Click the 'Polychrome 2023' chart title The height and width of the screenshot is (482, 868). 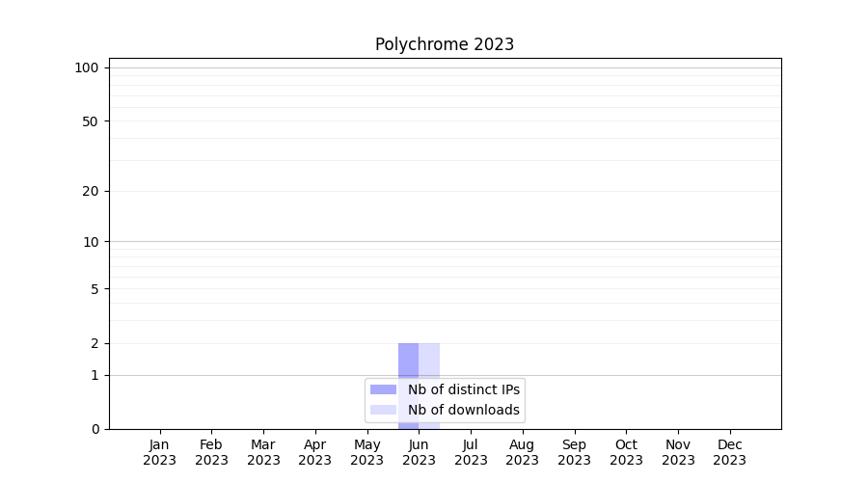click(444, 44)
